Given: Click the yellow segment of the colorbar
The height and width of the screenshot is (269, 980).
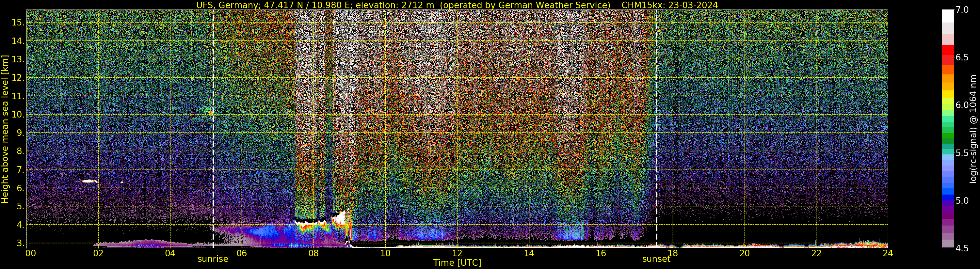Looking at the screenshot, I should click(x=948, y=94).
